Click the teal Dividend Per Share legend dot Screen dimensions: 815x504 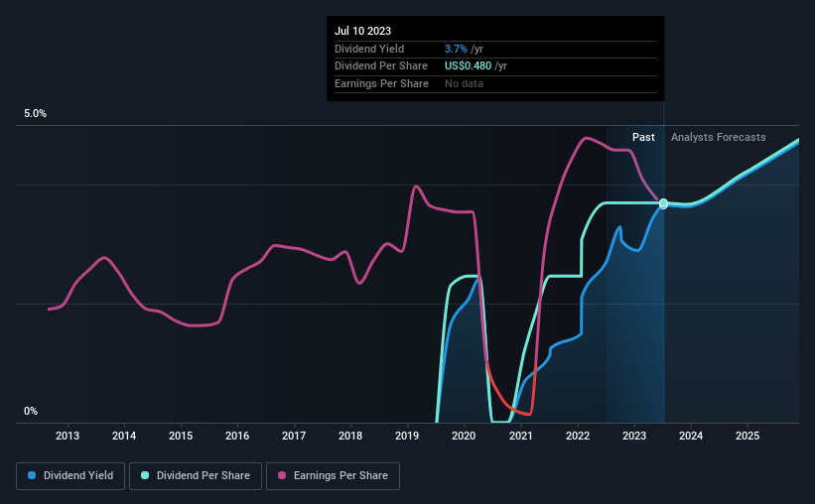[145, 475]
